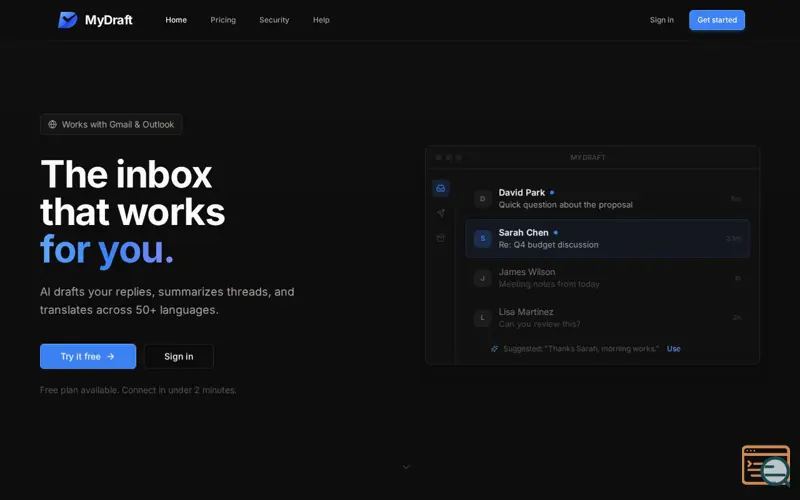Open the MyDraft brand name link
Screen dimensions: 800x500
pyautogui.click(x=109, y=20)
